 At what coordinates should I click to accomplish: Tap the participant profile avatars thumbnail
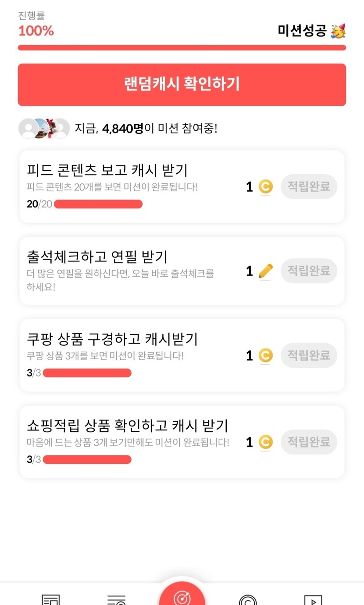point(44,129)
